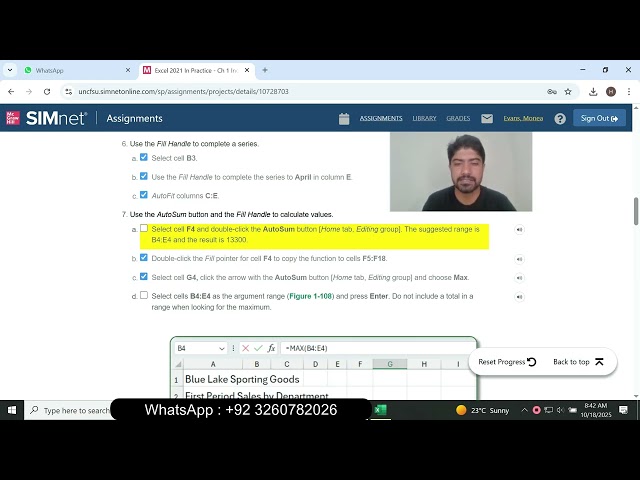
Task: Show hidden system tray icons
Action: [x=524, y=410]
